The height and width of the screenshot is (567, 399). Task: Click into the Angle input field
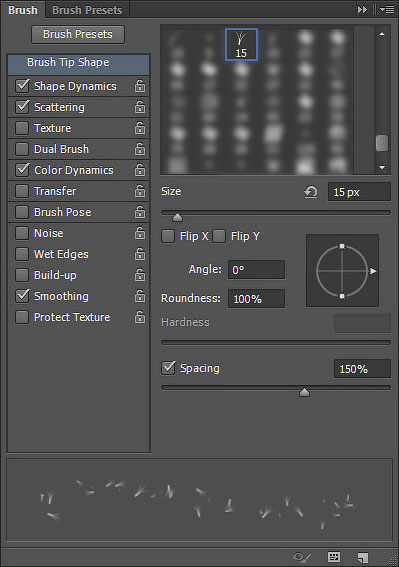click(x=256, y=270)
